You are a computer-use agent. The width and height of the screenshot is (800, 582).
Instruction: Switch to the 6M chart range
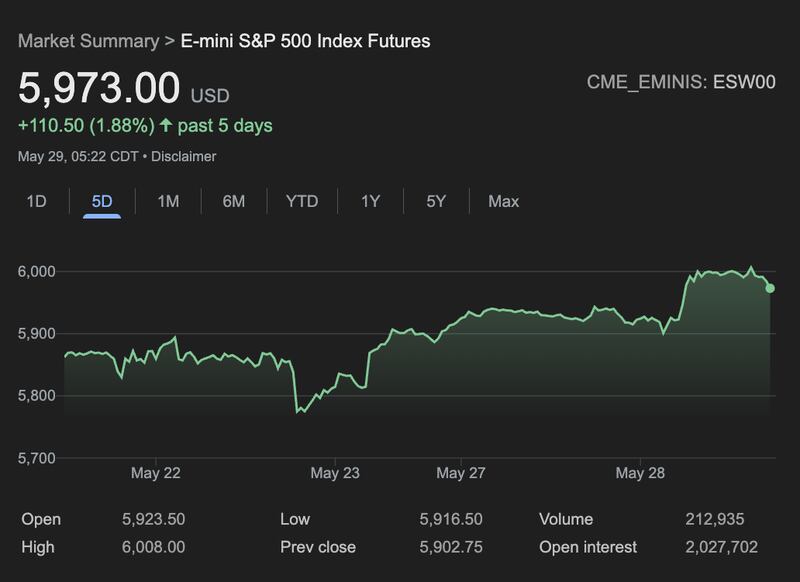[234, 201]
